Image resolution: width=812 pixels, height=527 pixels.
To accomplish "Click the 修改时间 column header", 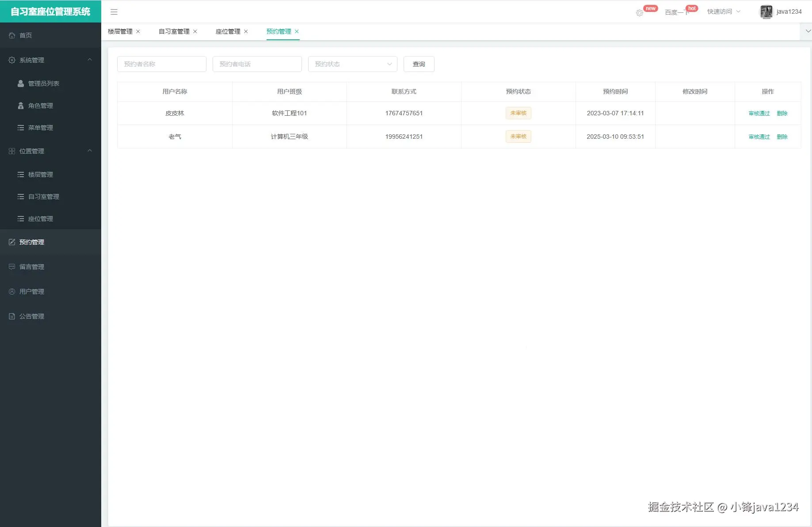I will click(x=695, y=91).
